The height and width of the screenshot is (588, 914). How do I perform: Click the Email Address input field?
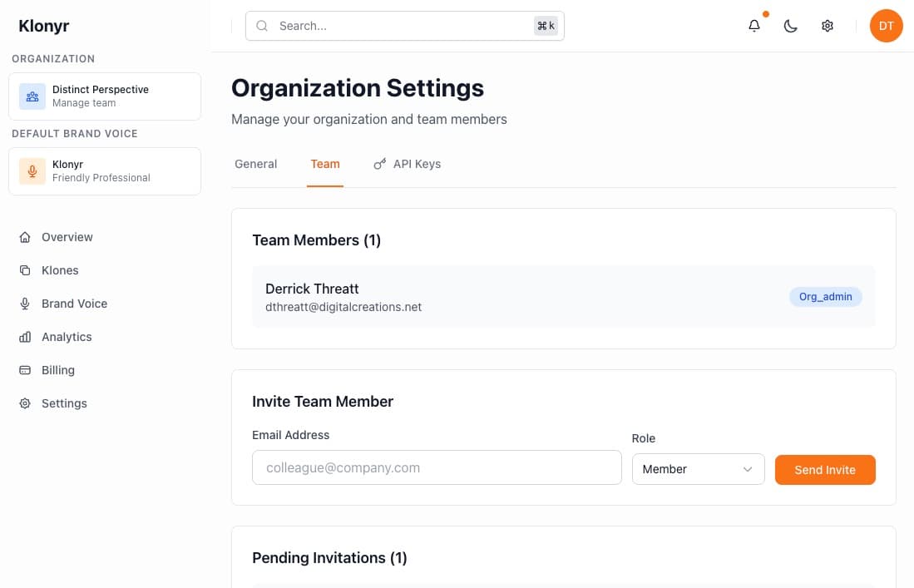point(436,467)
